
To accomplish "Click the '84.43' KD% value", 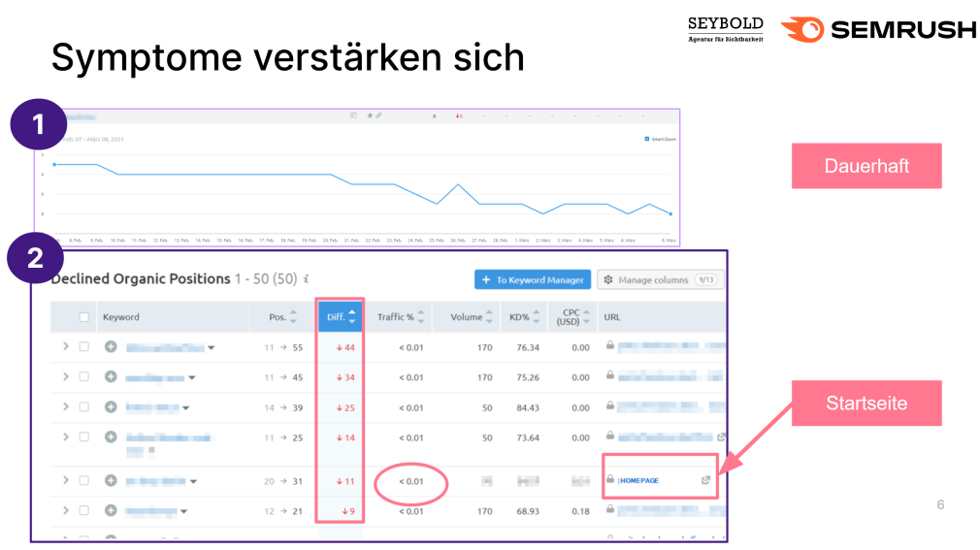I will pyautogui.click(x=528, y=407).
